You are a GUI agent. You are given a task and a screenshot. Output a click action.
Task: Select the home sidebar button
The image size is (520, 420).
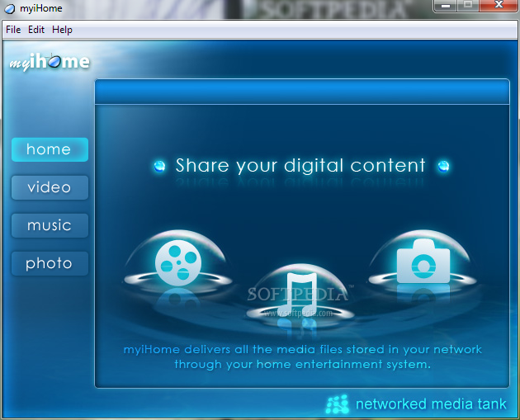pyautogui.click(x=50, y=149)
